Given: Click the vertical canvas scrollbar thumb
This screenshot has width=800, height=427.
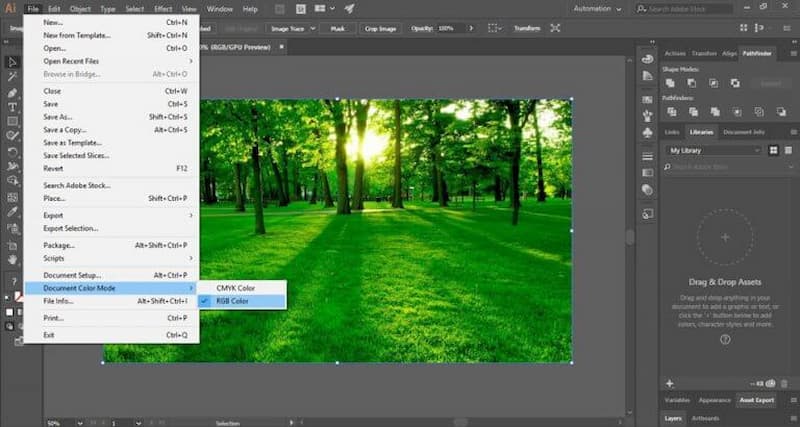Looking at the screenshot, I should coord(630,237).
